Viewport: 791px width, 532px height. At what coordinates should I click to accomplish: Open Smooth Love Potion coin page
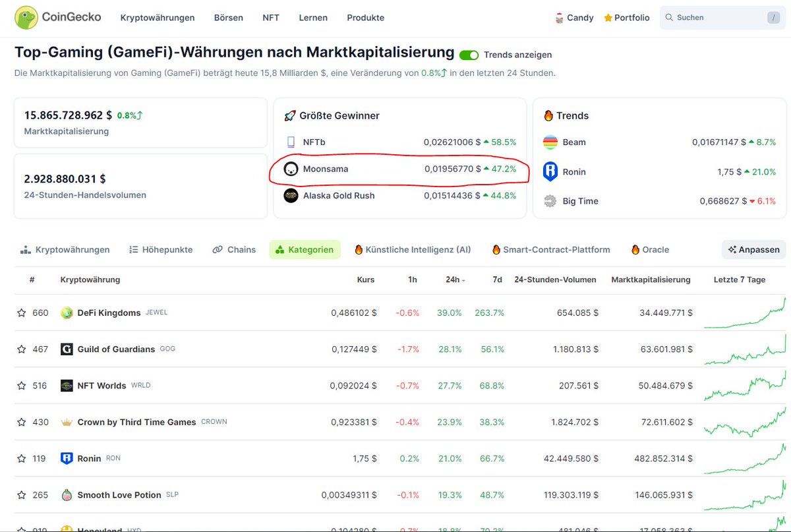click(119, 494)
